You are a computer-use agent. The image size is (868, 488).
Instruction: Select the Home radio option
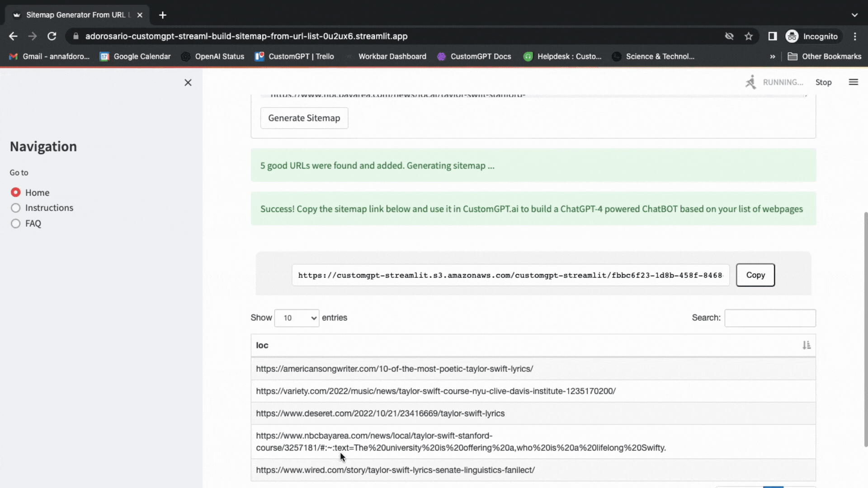click(x=16, y=192)
